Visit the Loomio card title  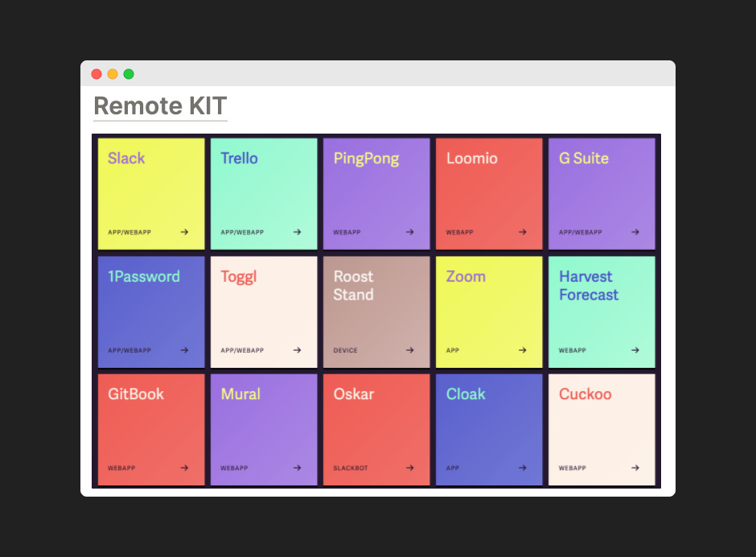click(472, 159)
